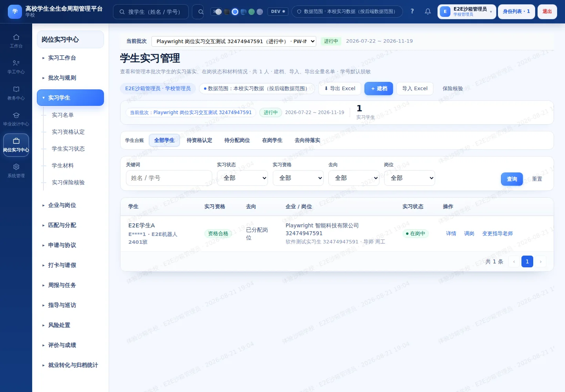Select 岗位实习中心 in the left rail
Screen dimensions: 565x392
click(16, 145)
